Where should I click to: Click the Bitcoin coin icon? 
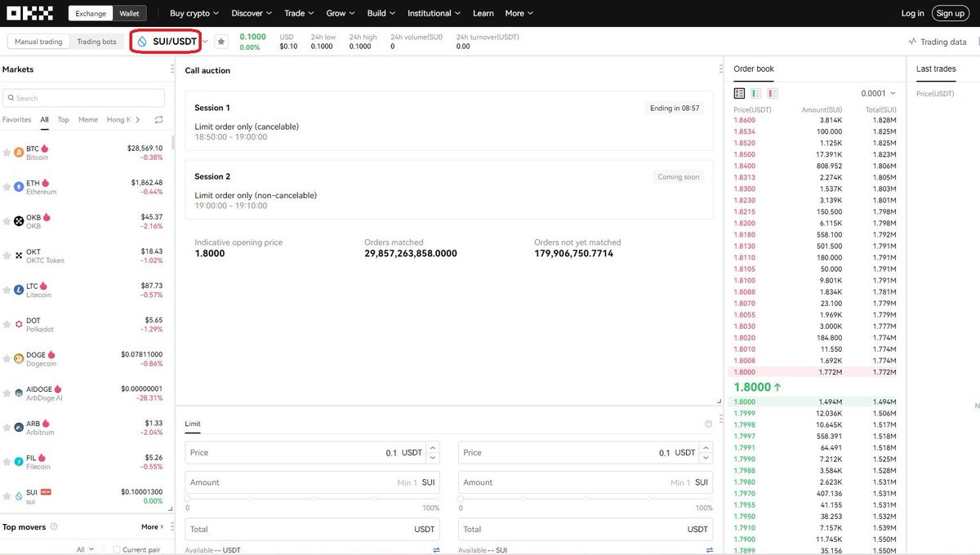point(19,153)
